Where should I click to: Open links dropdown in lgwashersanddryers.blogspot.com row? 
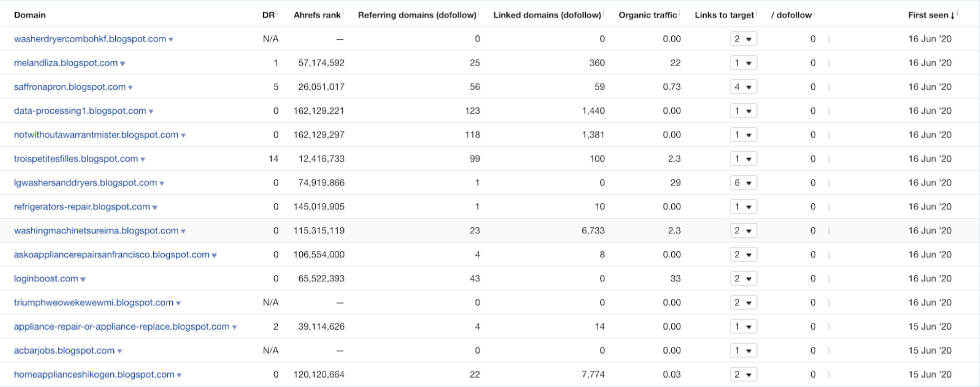743,183
